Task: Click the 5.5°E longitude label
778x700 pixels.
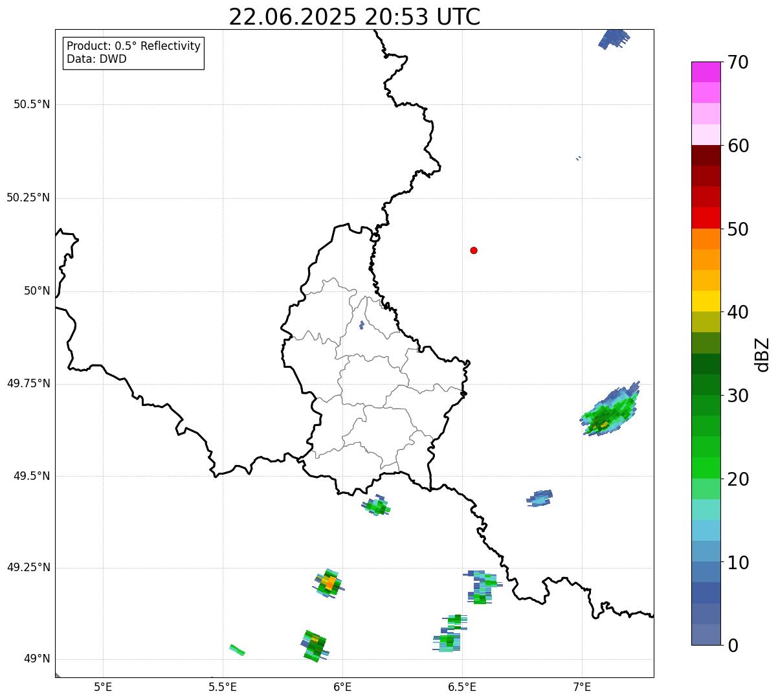Action: (x=223, y=686)
